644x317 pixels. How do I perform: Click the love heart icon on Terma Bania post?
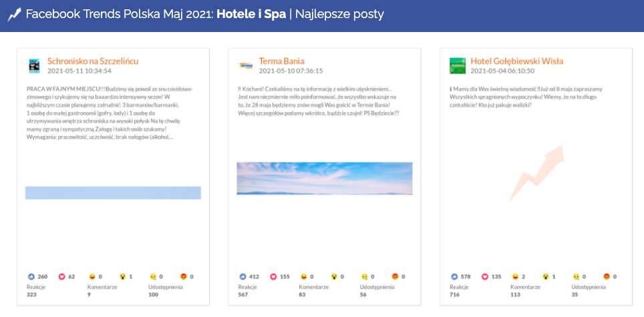[273, 276]
